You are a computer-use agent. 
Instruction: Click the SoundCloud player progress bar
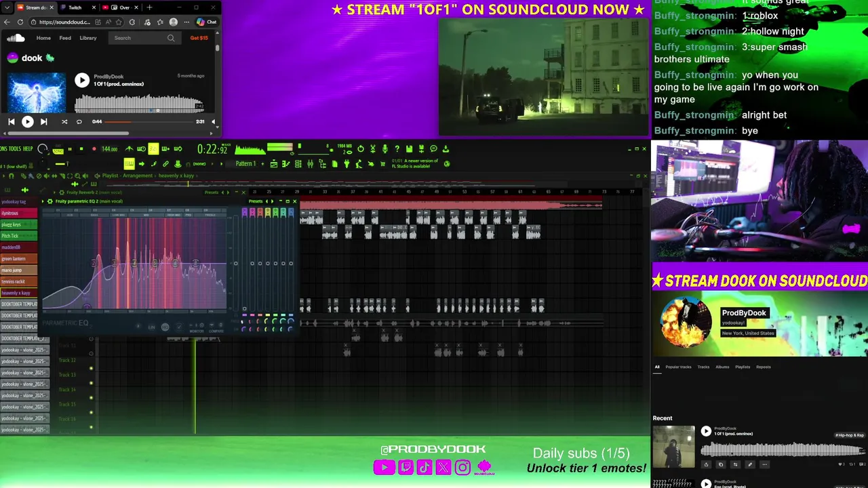pos(149,122)
